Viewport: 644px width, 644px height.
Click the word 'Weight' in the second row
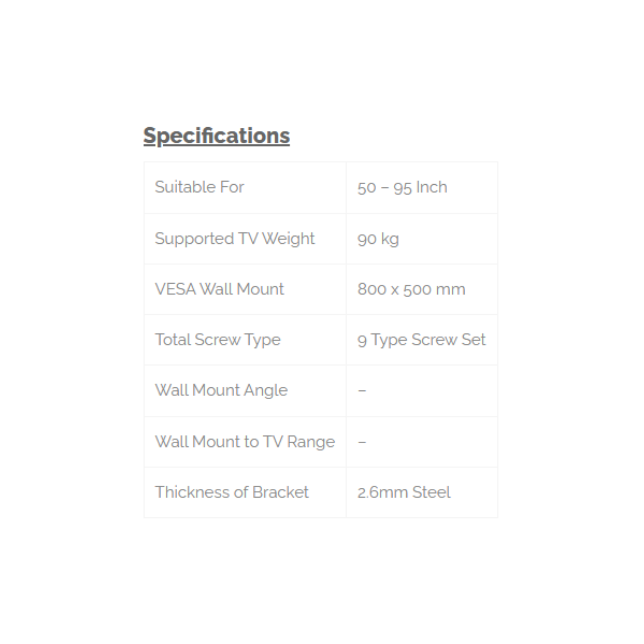(288, 239)
